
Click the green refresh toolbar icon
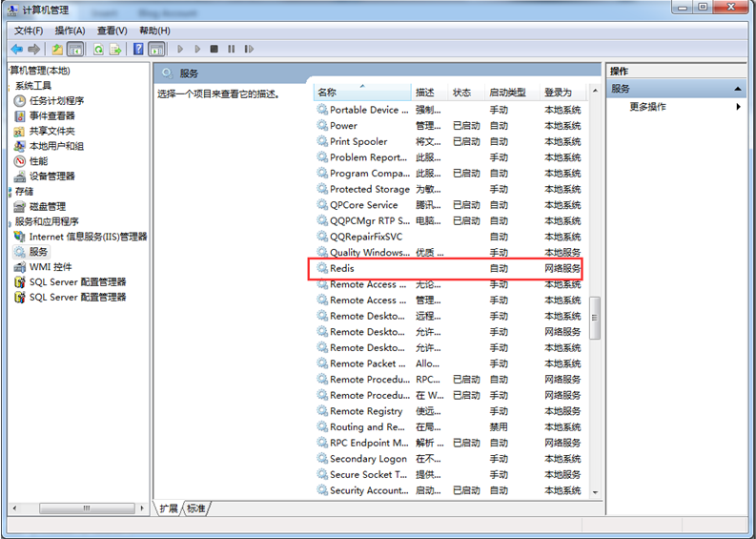click(98, 49)
